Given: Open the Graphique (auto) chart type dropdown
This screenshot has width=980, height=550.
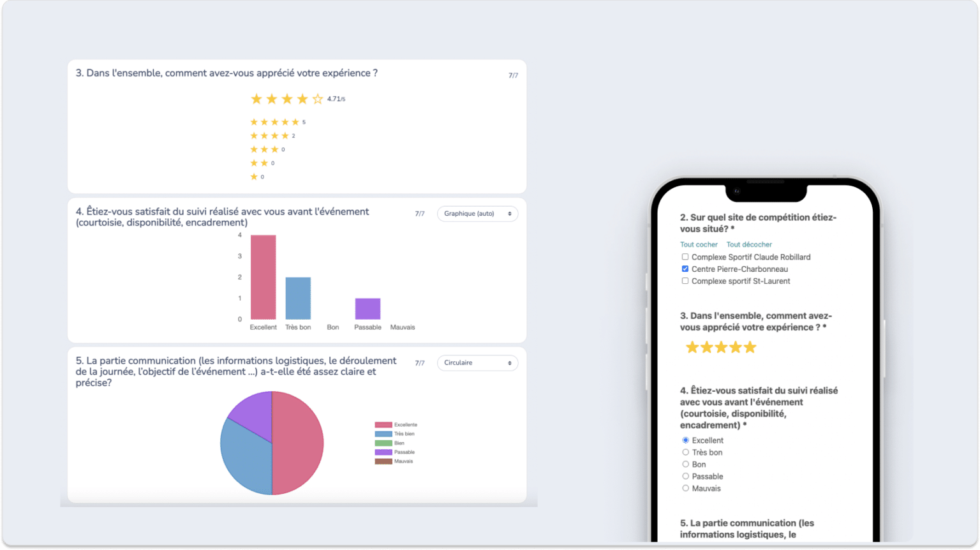Looking at the screenshot, I should point(477,214).
